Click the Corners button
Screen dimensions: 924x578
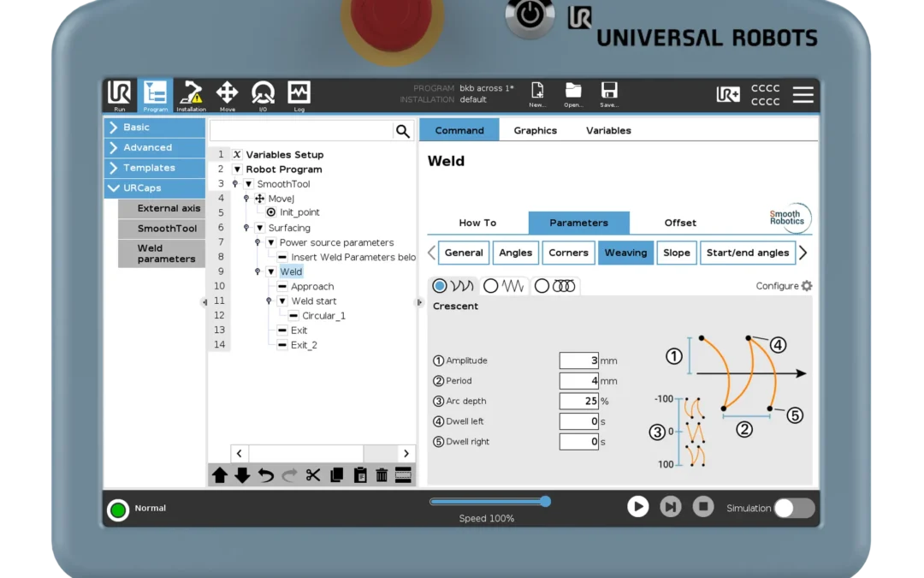click(568, 253)
